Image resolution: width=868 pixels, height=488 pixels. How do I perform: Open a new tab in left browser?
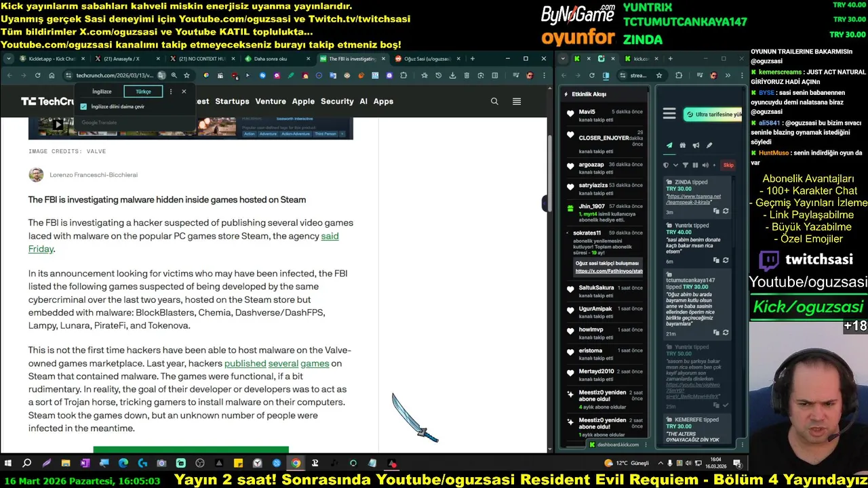(x=472, y=59)
